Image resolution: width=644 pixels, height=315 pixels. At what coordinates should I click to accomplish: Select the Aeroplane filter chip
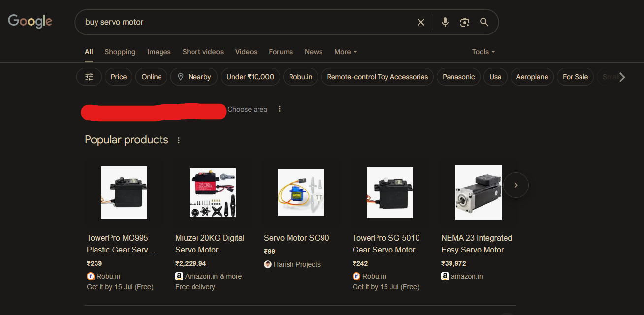[x=532, y=77]
